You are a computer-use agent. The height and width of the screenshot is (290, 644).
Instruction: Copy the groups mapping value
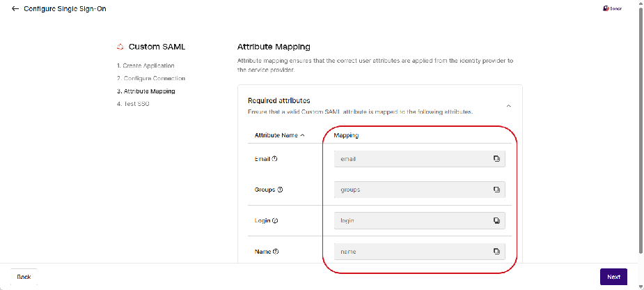(x=496, y=190)
